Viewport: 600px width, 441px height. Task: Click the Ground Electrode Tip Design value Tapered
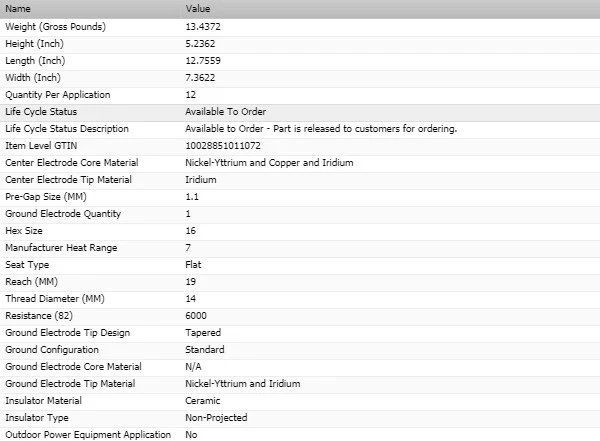pos(203,332)
